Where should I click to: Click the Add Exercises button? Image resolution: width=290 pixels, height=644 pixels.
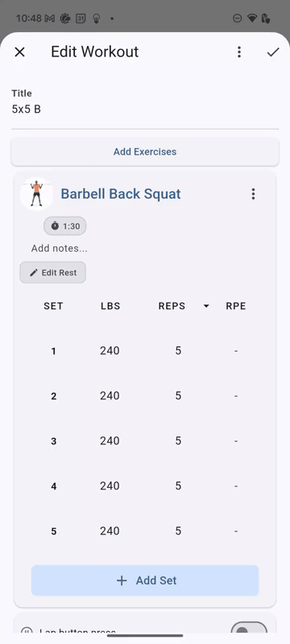pos(145,151)
